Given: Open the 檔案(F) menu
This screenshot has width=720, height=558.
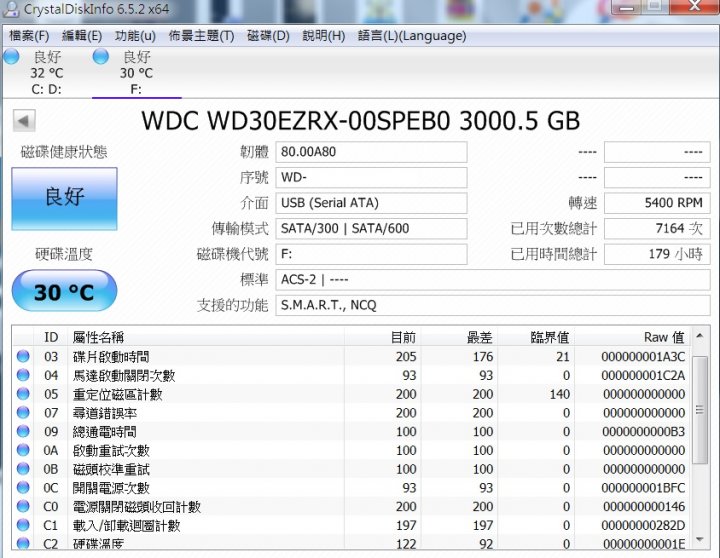Looking at the screenshot, I should (29, 36).
